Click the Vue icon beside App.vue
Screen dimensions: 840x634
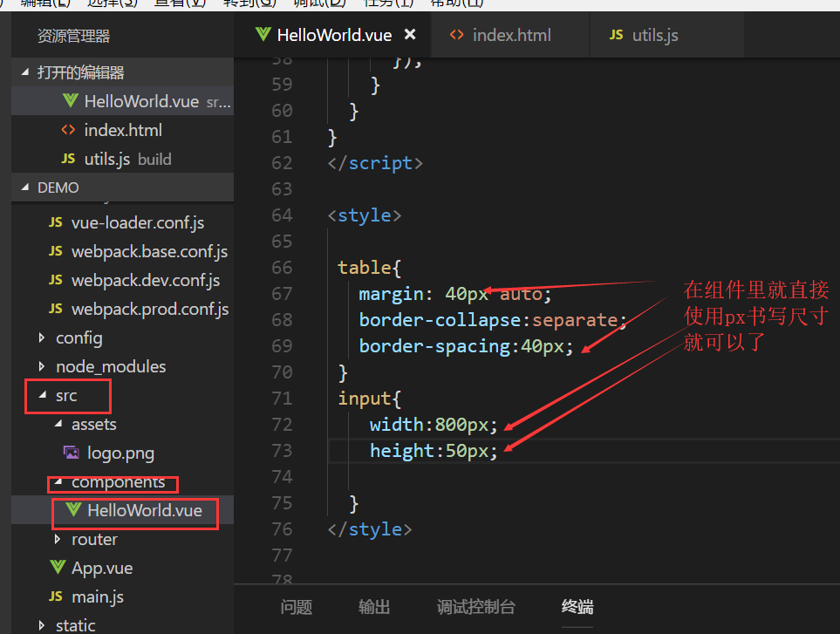coord(58,568)
